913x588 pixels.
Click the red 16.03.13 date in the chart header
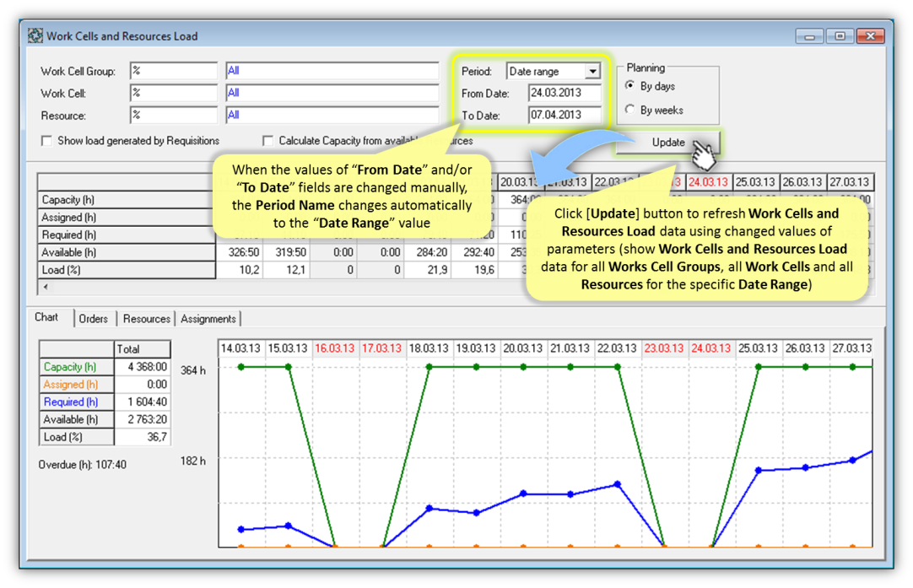(x=335, y=348)
